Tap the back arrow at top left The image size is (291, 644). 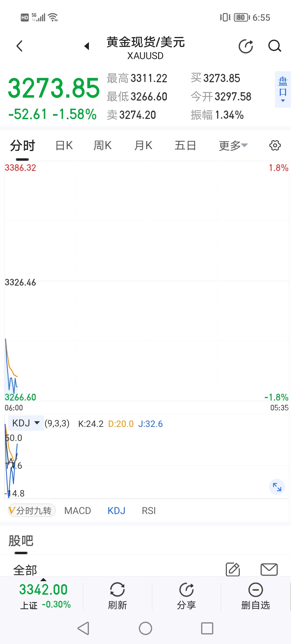pyautogui.click(x=19, y=46)
